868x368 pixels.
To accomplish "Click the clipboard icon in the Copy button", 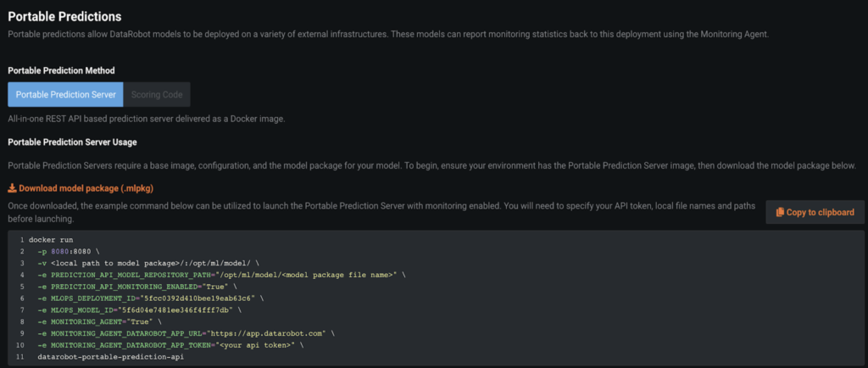I will point(780,212).
